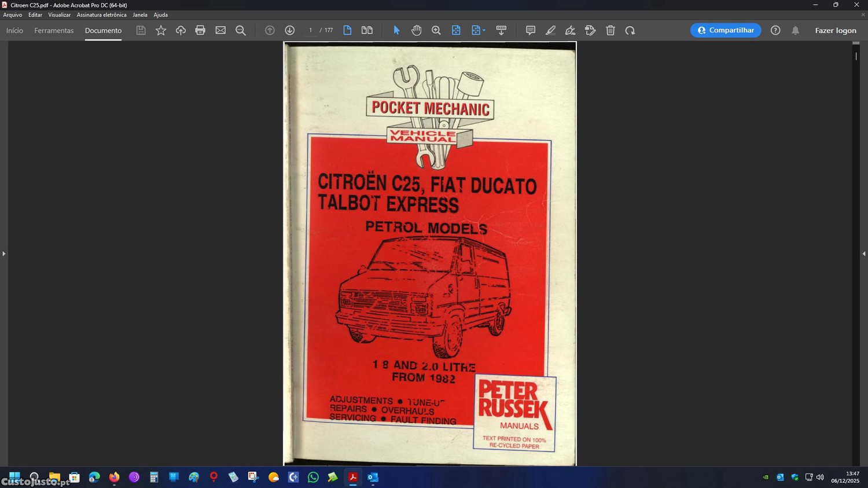Switch to the Ferramentas tab

[54, 30]
